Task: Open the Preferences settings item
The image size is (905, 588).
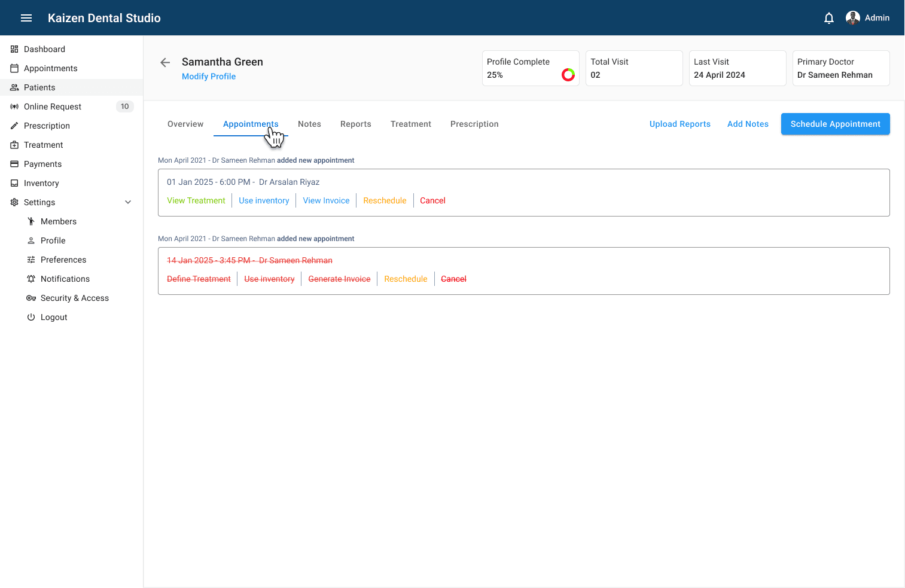Action: coord(63,260)
